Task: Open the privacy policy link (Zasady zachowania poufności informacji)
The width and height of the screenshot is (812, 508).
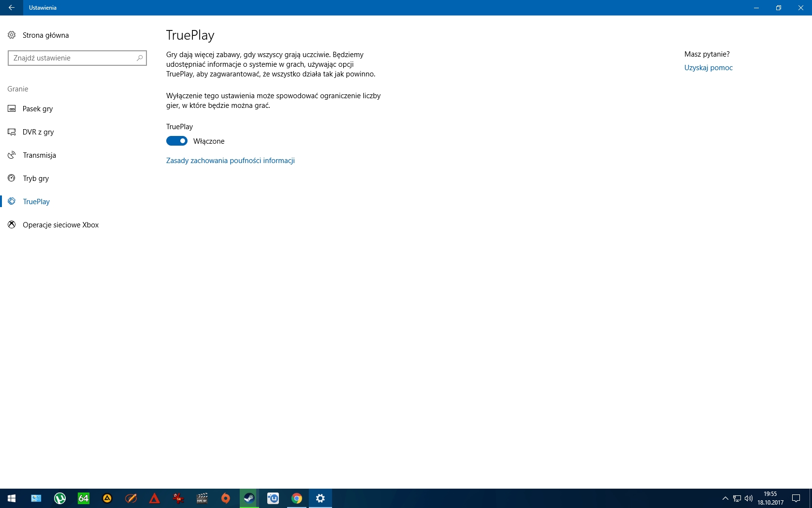Action: pos(230,161)
